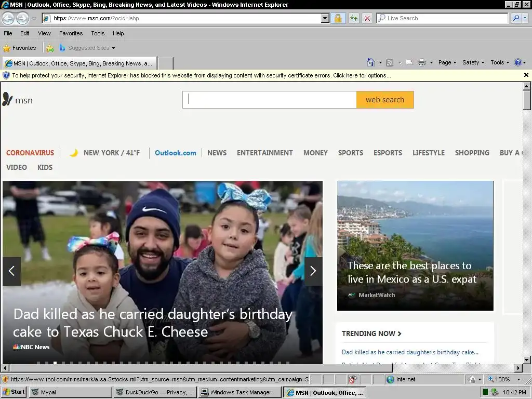The image size is (532, 399).
Task: Click the Windows Start button
Action: [14, 392]
